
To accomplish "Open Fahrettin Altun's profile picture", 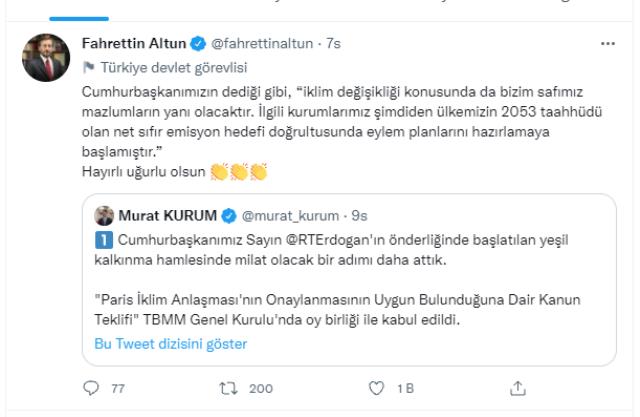I will (x=46, y=58).
